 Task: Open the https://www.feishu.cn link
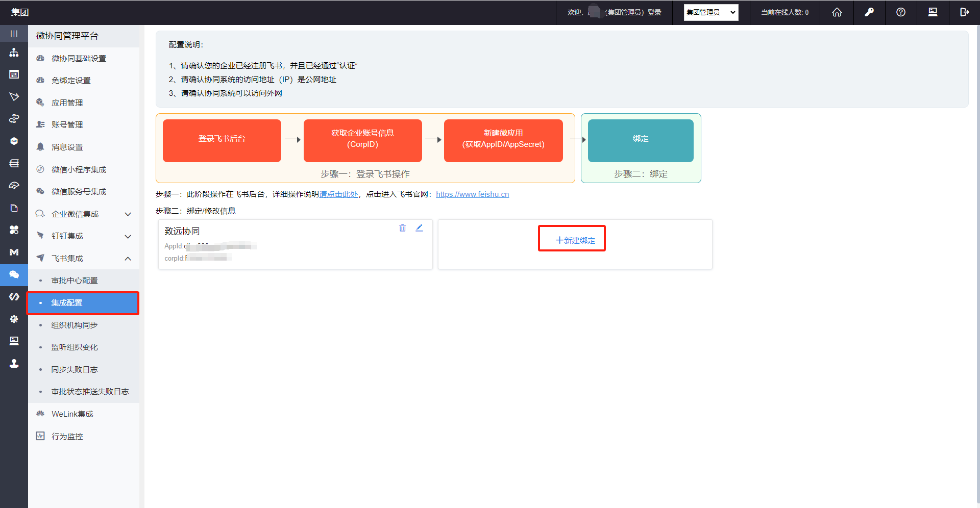pos(472,194)
